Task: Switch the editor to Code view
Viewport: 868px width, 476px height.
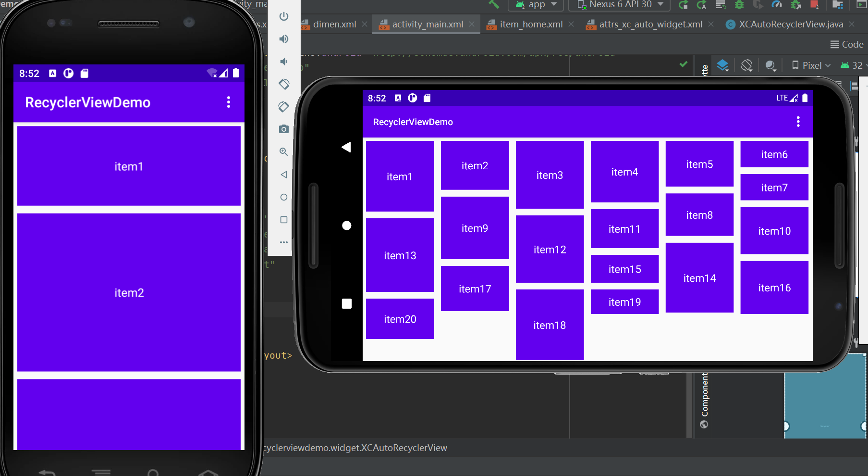Action: (846, 44)
